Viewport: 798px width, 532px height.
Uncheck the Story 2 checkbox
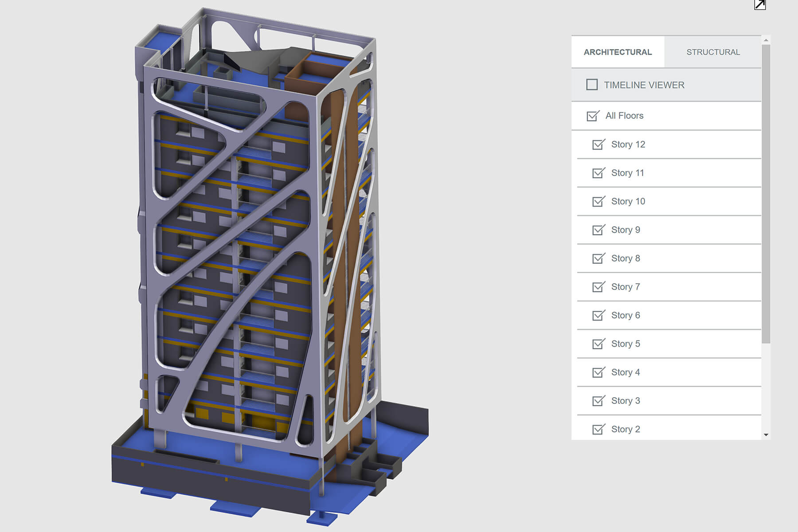(598, 430)
